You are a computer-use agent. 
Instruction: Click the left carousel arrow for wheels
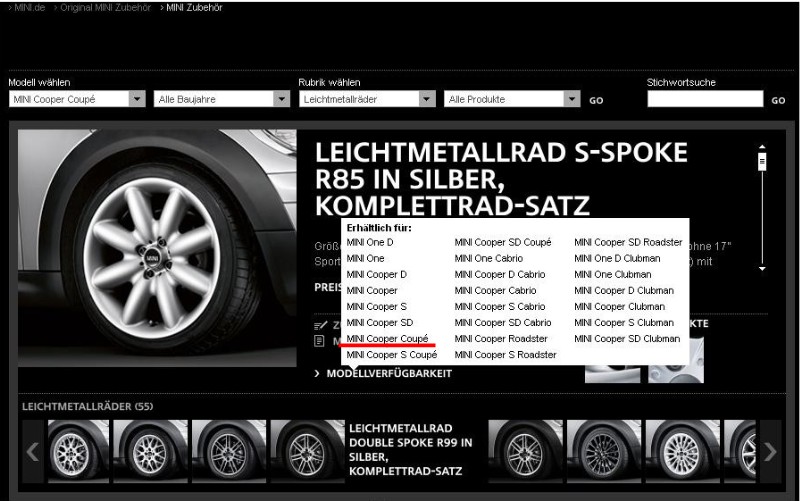pyautogui.click(x=32, y=452)
